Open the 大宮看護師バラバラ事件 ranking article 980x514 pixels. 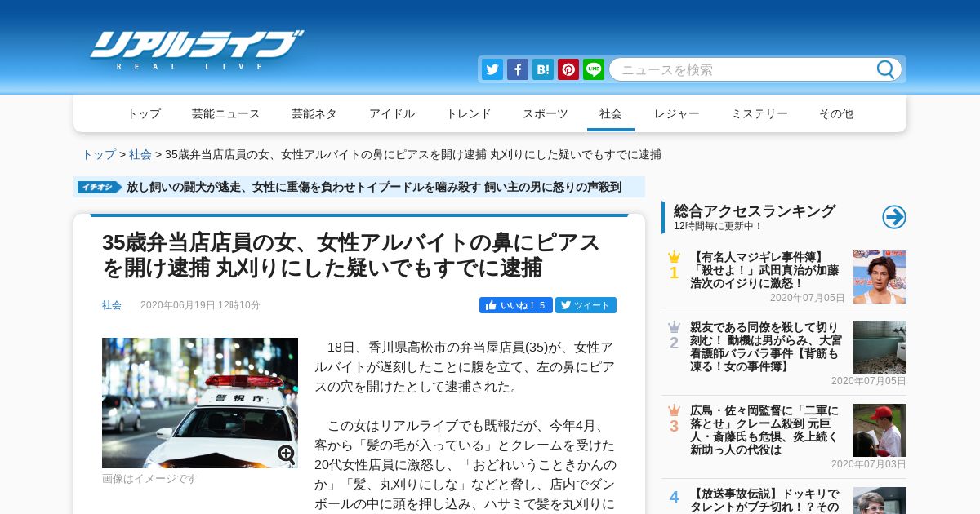click(766, 348)
